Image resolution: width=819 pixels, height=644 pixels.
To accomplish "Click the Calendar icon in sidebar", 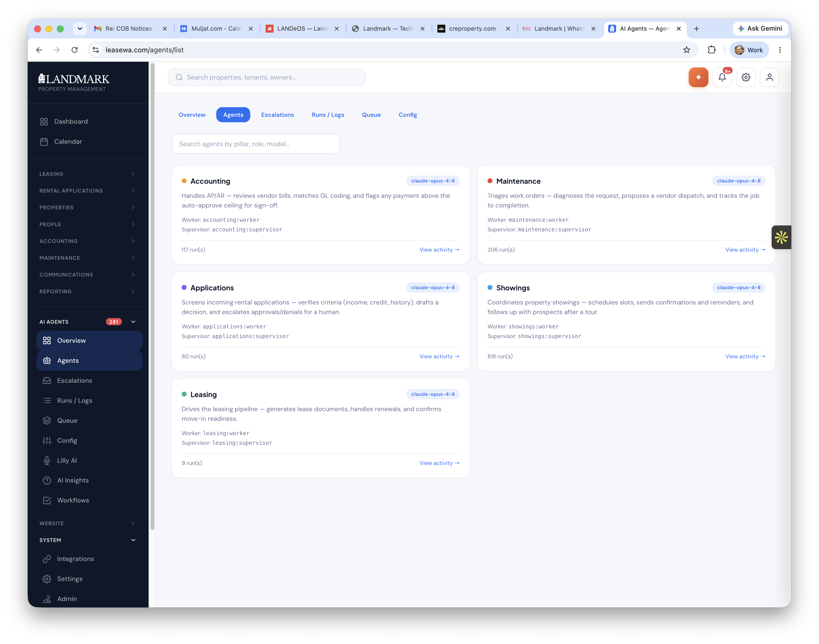I will (x=44, y=141).
